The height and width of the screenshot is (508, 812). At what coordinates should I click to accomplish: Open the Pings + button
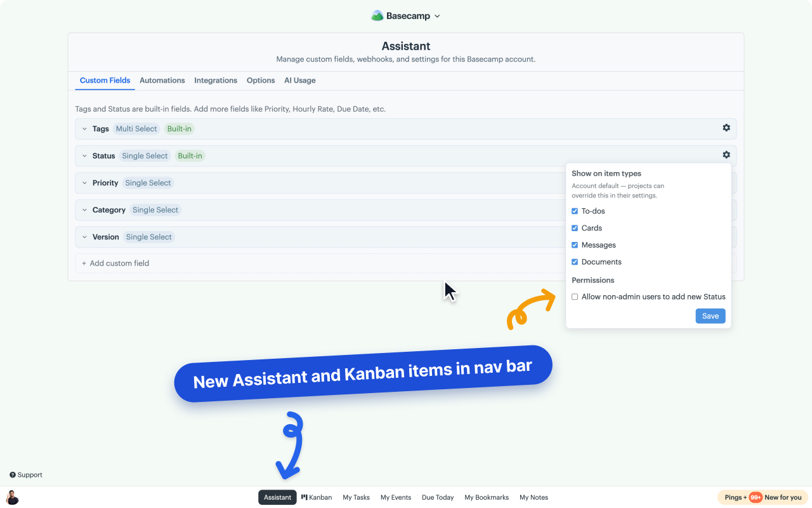(x=736, y=497)
